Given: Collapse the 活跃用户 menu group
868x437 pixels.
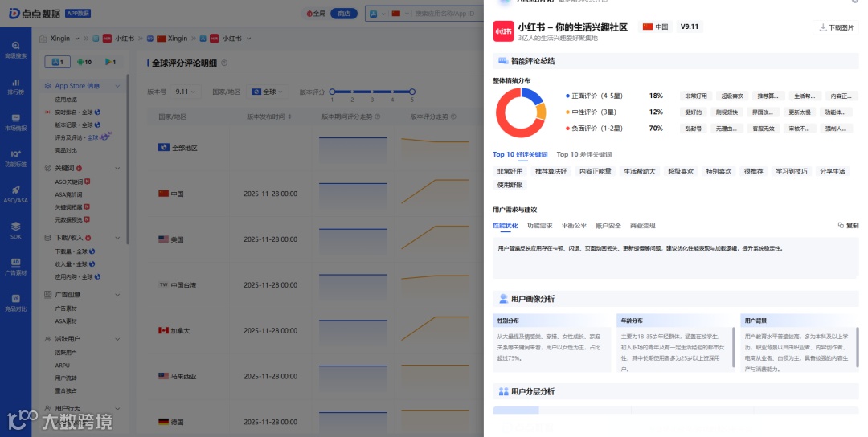Looking at the screenshot, I should [117, 339].
